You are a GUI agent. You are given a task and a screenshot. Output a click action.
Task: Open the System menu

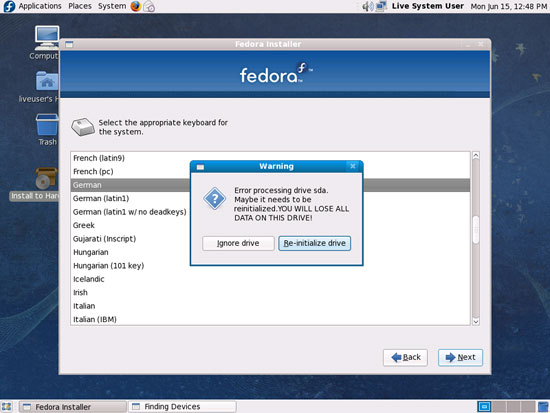coord(112,6)
